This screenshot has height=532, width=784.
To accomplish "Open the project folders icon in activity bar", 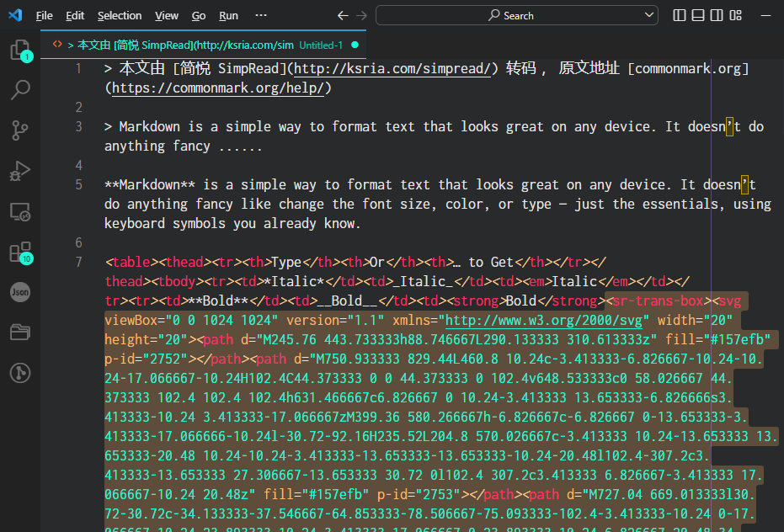I will (20, 332).
